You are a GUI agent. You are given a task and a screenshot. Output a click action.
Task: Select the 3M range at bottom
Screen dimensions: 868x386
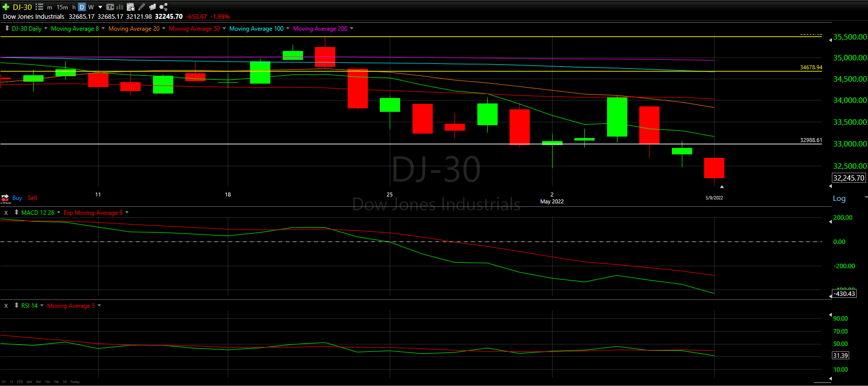point(38,382)
